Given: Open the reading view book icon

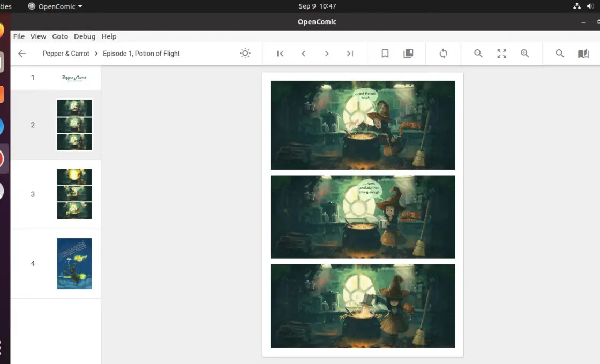Looking at the screenshot, I should pos(583,54).
